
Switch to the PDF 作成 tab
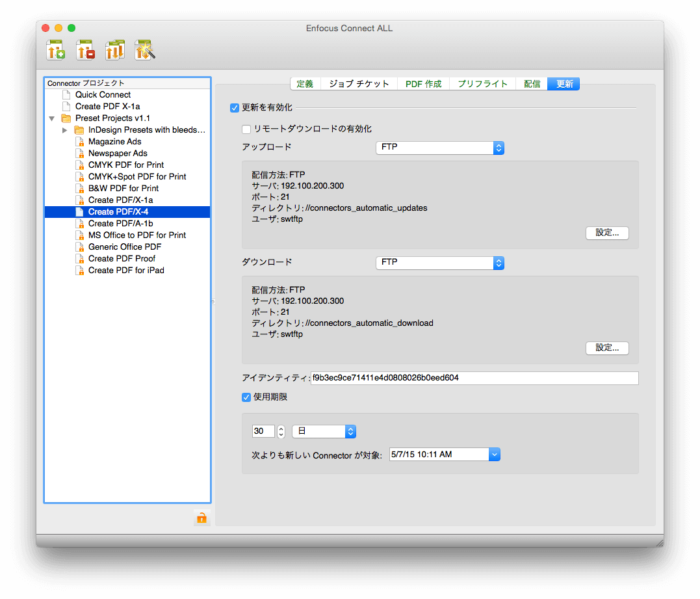423,84
